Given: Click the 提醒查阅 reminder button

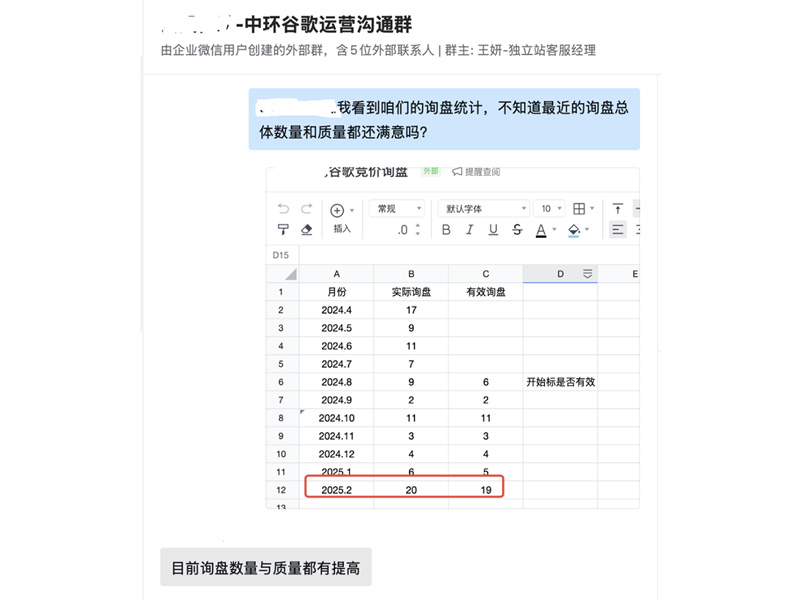Looking at the screenshot, I should click(476, 172).
